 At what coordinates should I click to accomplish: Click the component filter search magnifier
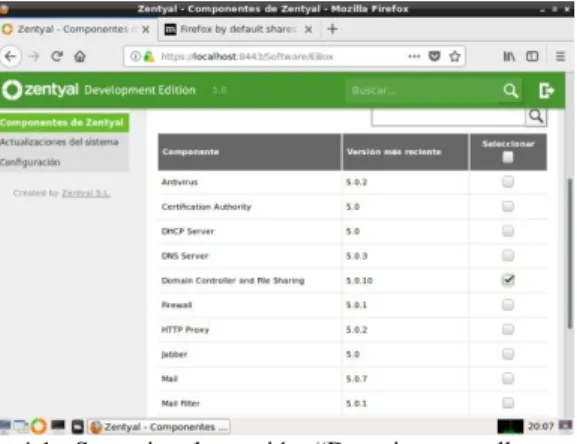536,116
